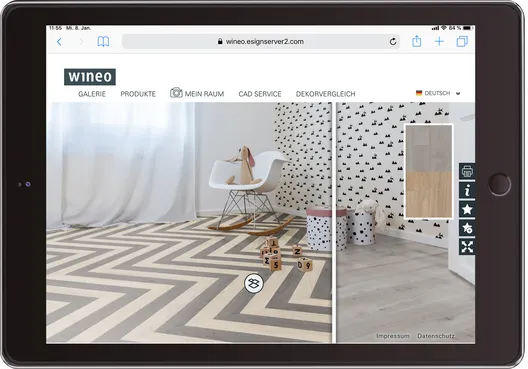Tap the Safari share icon
528x369 pixels.
pos(417,41)
